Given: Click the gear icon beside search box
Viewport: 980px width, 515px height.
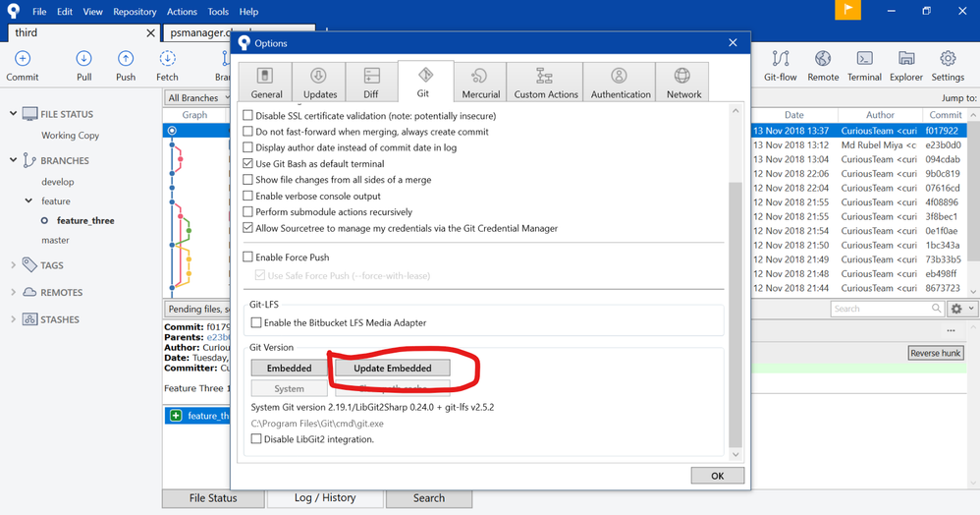Looking at the screenshot, I should tap(956, 309).
